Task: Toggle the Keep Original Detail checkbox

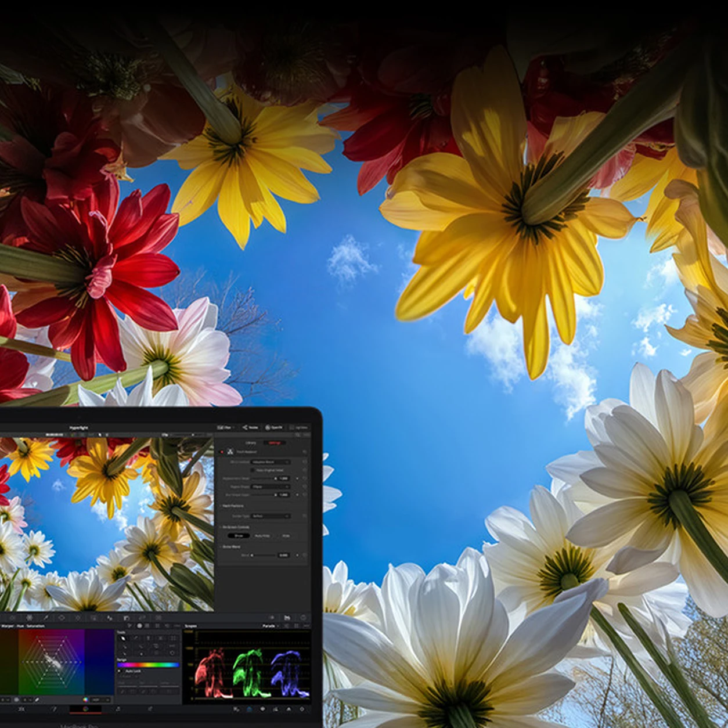Action: (x=253, y=470)
